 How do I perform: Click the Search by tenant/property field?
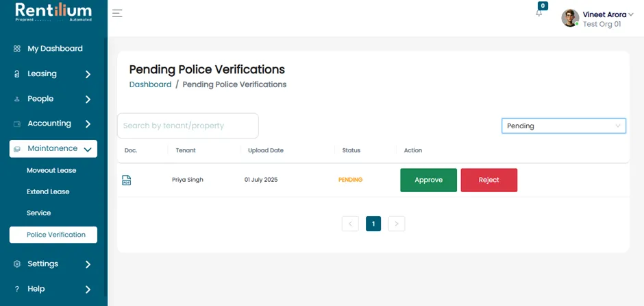click(x=188, y=126)
